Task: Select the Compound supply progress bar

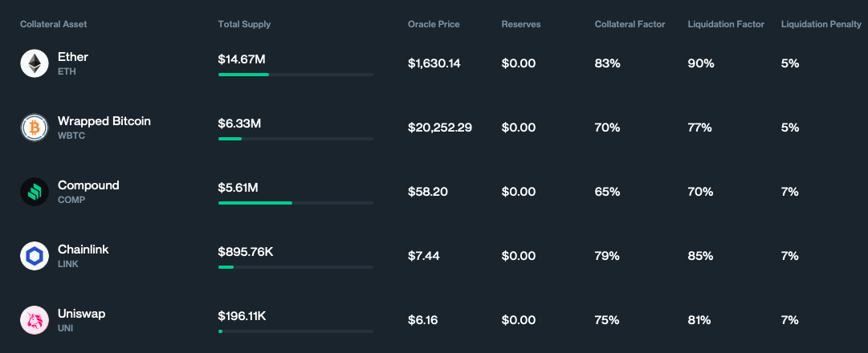Action: tap(295, 202)
